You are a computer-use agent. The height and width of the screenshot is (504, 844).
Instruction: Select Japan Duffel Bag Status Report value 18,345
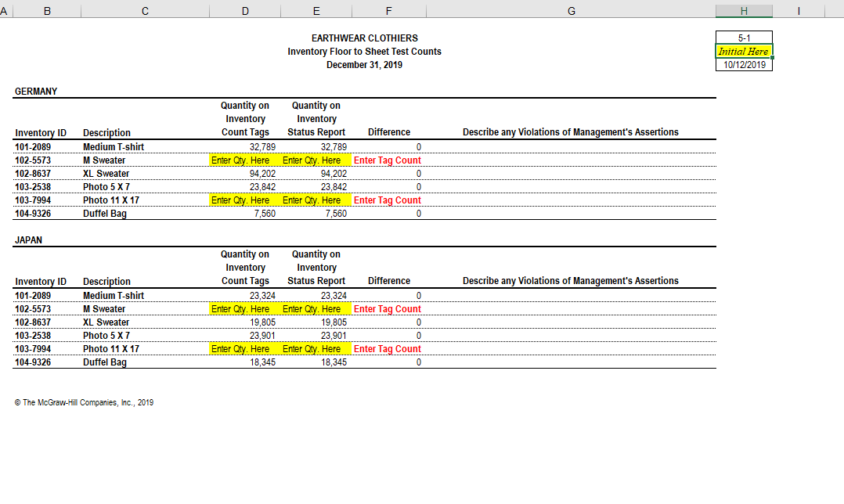point(334,362)
